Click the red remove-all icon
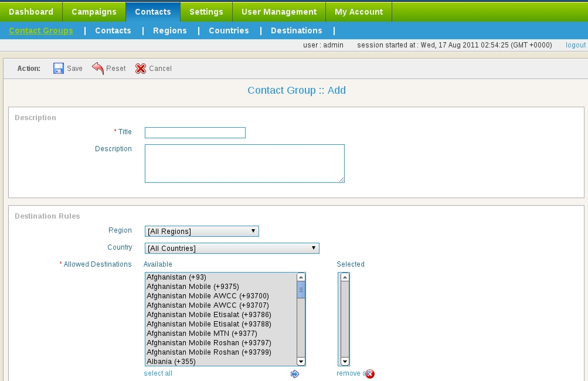588x381 pixels. (370, 373)
